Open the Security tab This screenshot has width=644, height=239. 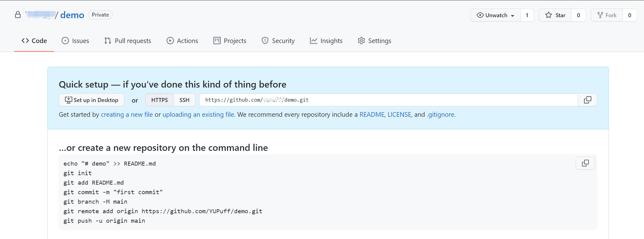pos(278,41)
